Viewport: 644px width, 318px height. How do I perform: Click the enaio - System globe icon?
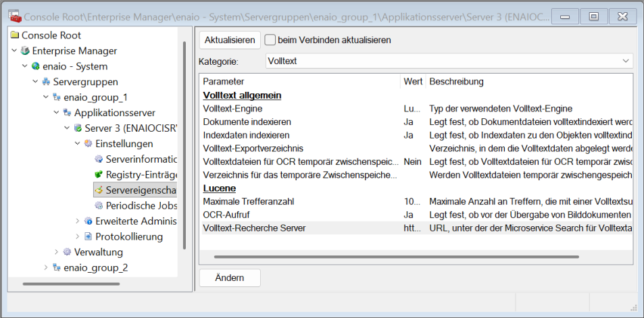(36, 66)
